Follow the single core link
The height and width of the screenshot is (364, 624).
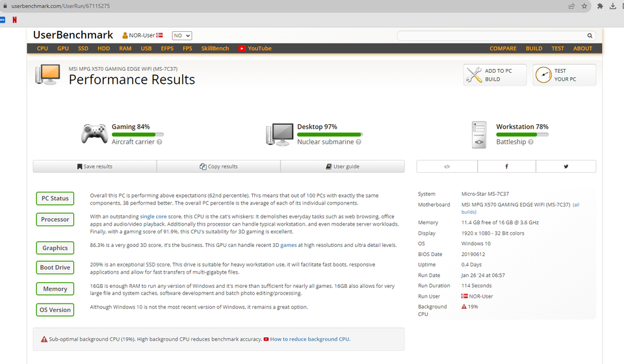point(153,217)
